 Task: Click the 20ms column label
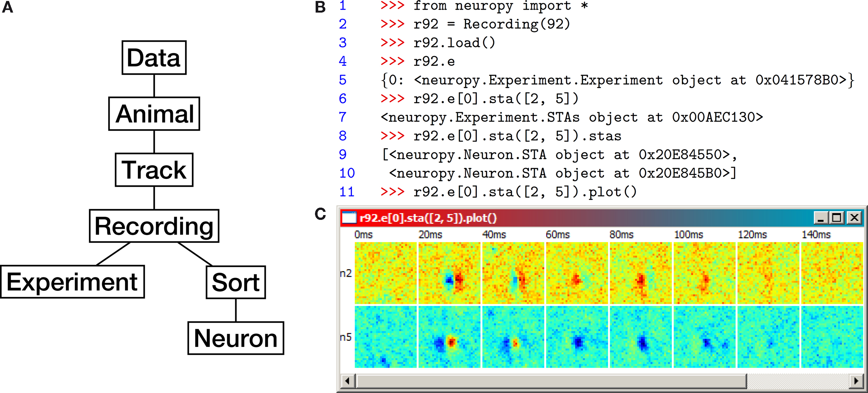pyautogui.click(x=430, y=234)
